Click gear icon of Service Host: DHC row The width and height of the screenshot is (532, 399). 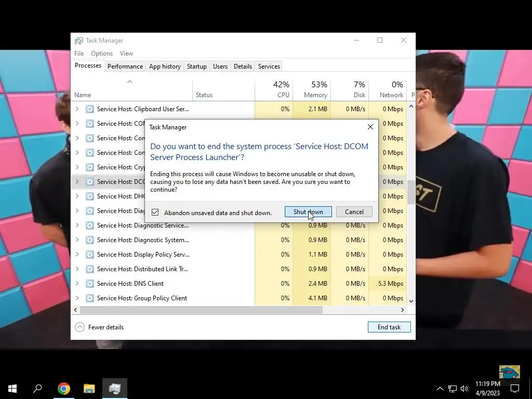pos(89,196)
